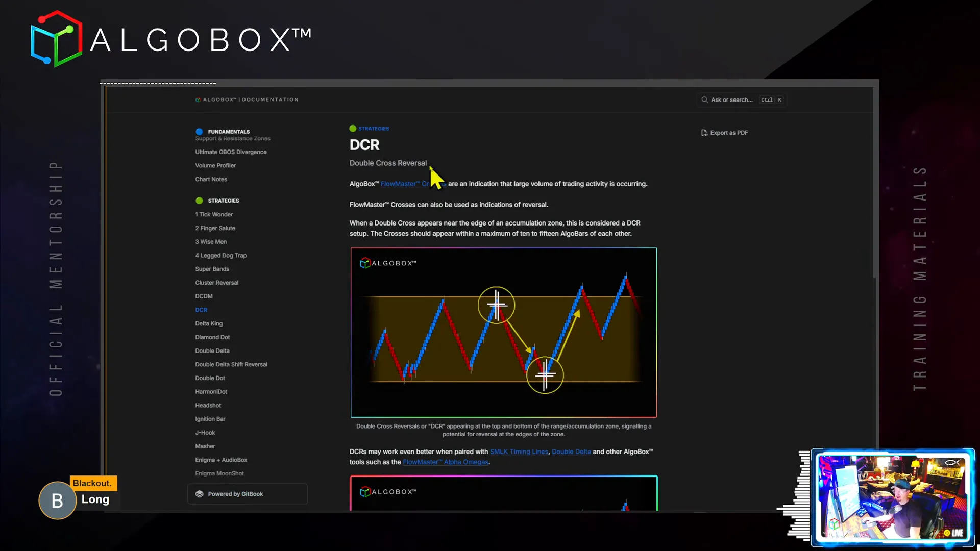Click the Strategies breadcrumb label
The height and width of the screenshot is (551, 980).
click(374, 129)
